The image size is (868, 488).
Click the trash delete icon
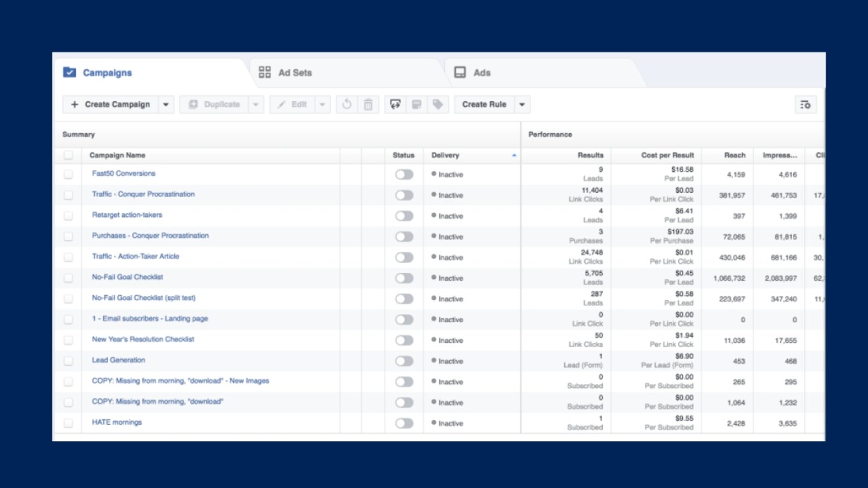point(368,104)
